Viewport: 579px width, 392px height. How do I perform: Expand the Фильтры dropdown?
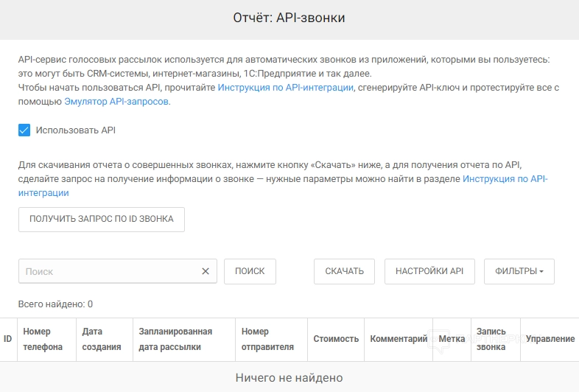point(519,271)
